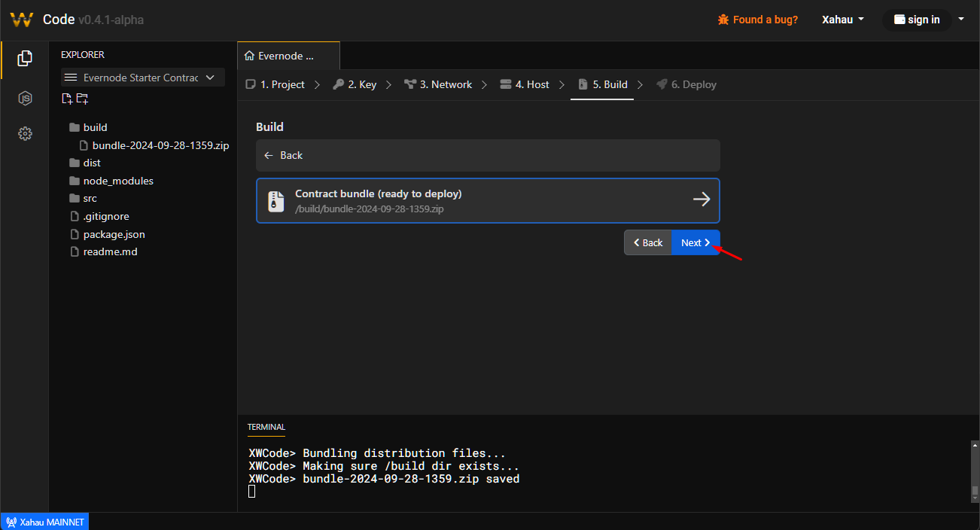Click the EXPLORER panel heading
Screen dimensions: 980x530
point(83,55)
